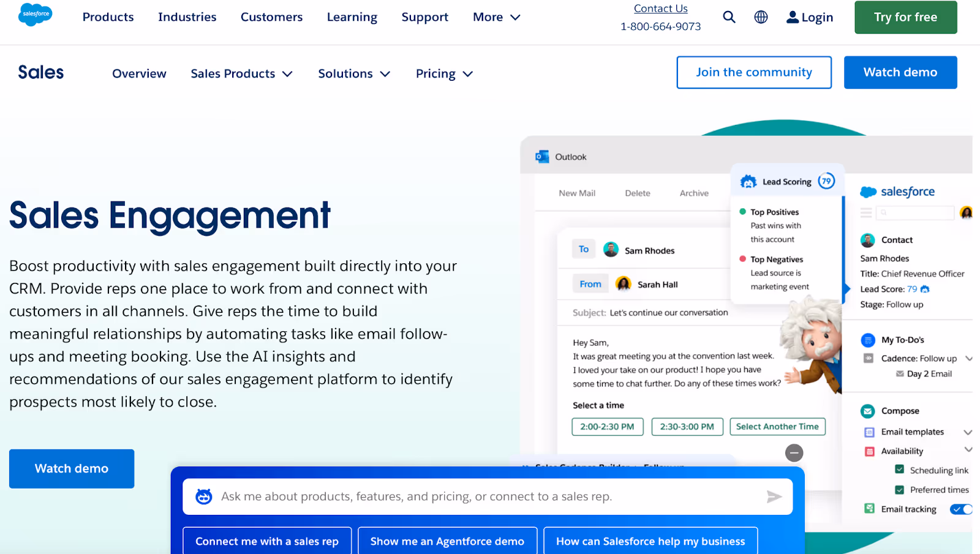Image resolution: width=980 pixels, height=554 pixels.
Task: Open the Products menu
Action: click(108, 17)
